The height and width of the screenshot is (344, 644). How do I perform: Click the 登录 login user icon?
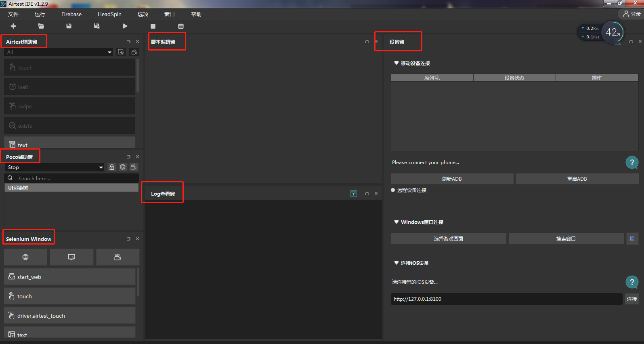point(626,14)
